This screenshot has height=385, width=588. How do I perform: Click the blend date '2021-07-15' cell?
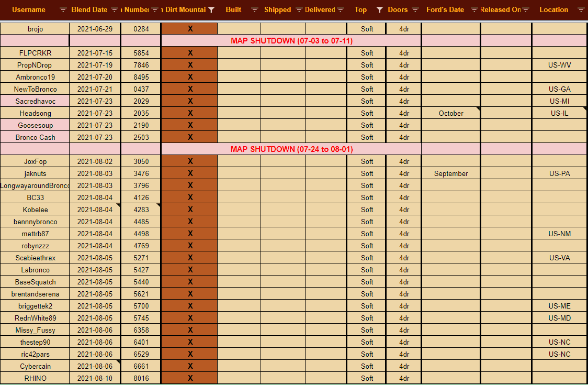(95, 53)
